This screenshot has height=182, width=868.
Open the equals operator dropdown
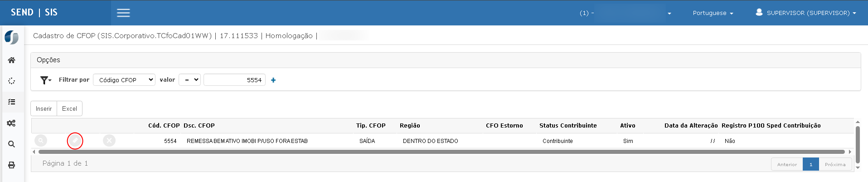[x=189, y=80]
